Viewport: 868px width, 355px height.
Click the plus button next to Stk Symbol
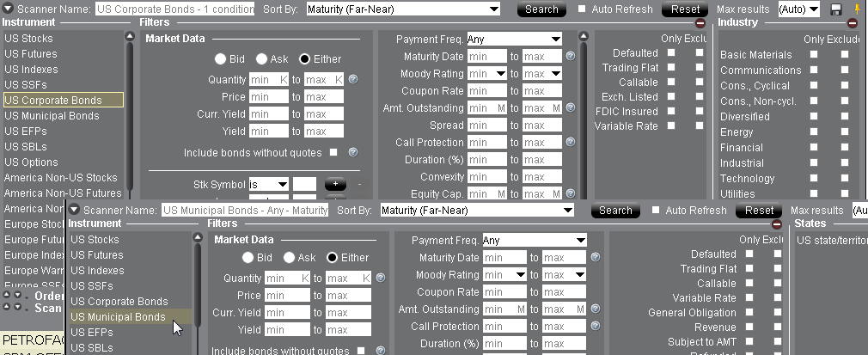point(335,184)
